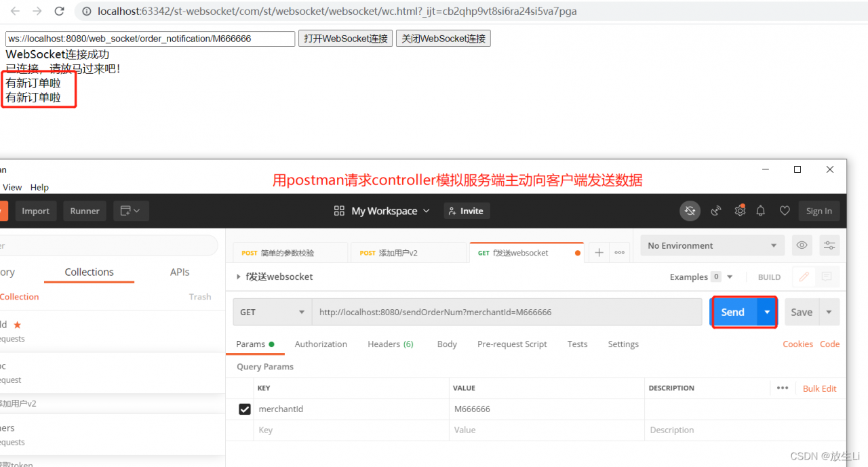Open Pre-request Script tab
This screenshot has width=868, height=467.
[512, 344]
